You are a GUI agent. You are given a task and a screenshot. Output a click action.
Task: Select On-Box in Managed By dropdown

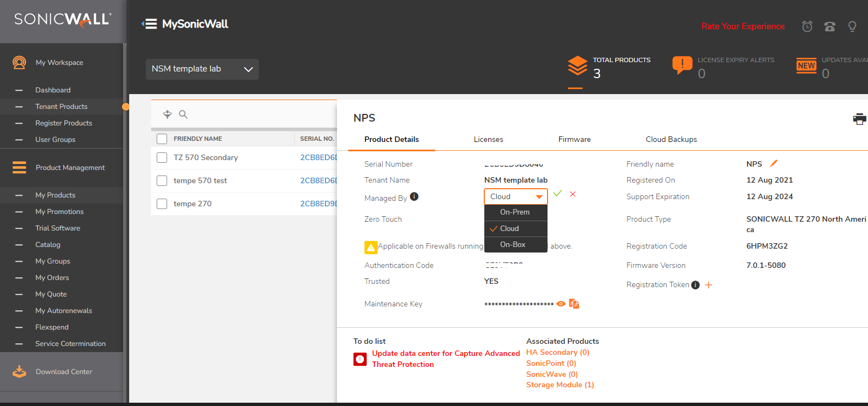point(512,245)
